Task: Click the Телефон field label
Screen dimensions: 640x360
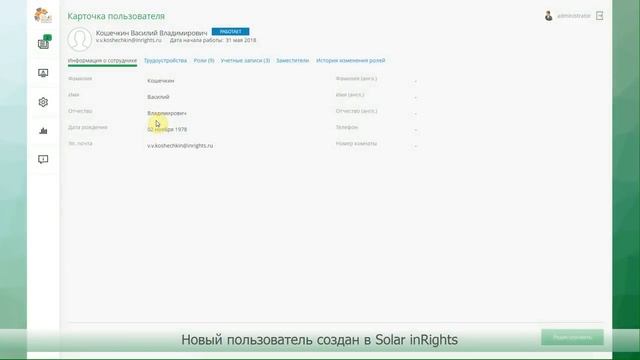Action: [347, 127]
